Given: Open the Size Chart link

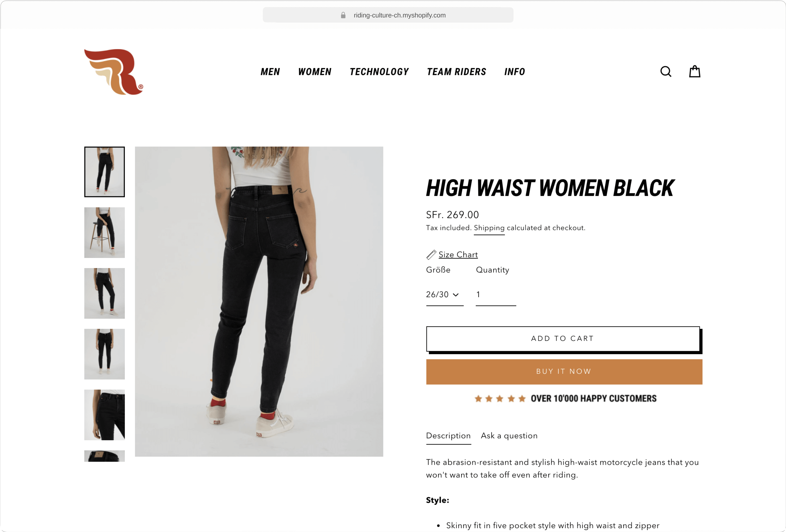Looking at the screenshot, I should pos(458,255).
